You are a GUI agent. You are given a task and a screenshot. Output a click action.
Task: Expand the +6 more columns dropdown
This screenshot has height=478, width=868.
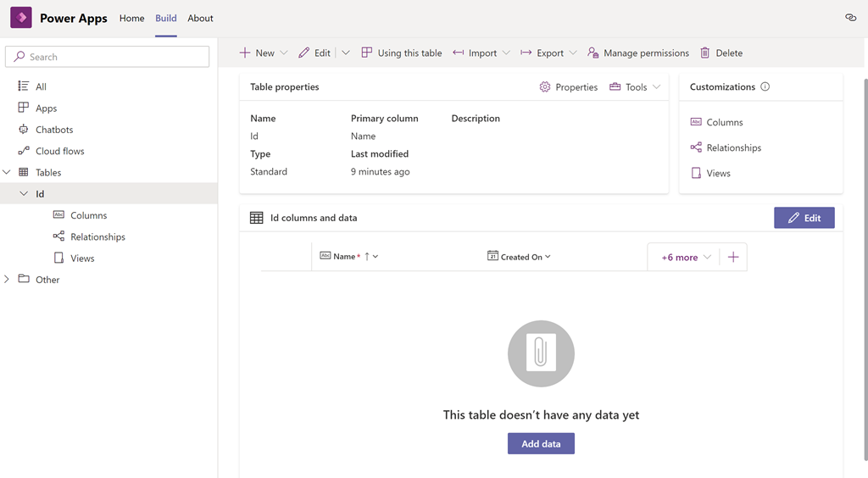(x=686, y=257)
